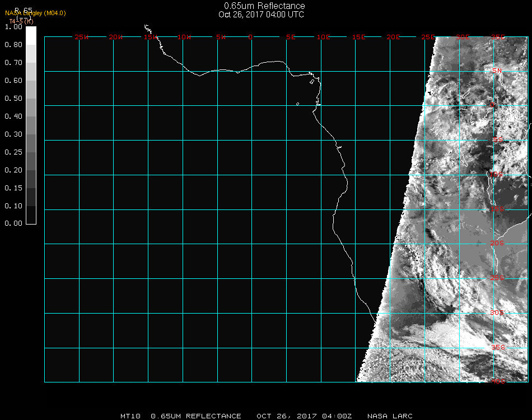Select the 25W longitude label
The image size is (532, 420).
coord(82,37)
